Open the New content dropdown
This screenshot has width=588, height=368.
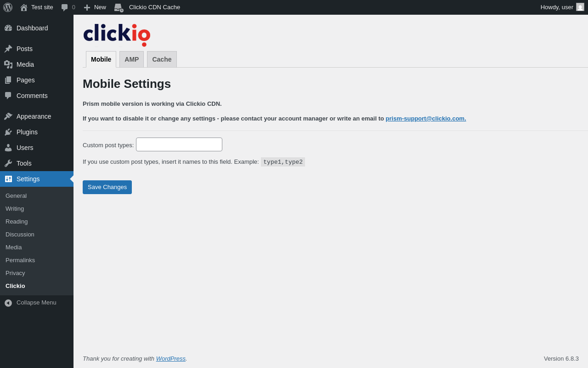tap(95, 7)
